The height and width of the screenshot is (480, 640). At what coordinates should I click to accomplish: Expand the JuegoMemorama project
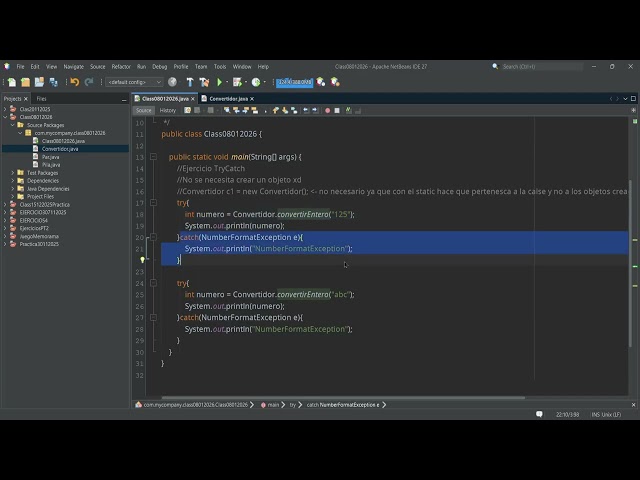point(5,236)
